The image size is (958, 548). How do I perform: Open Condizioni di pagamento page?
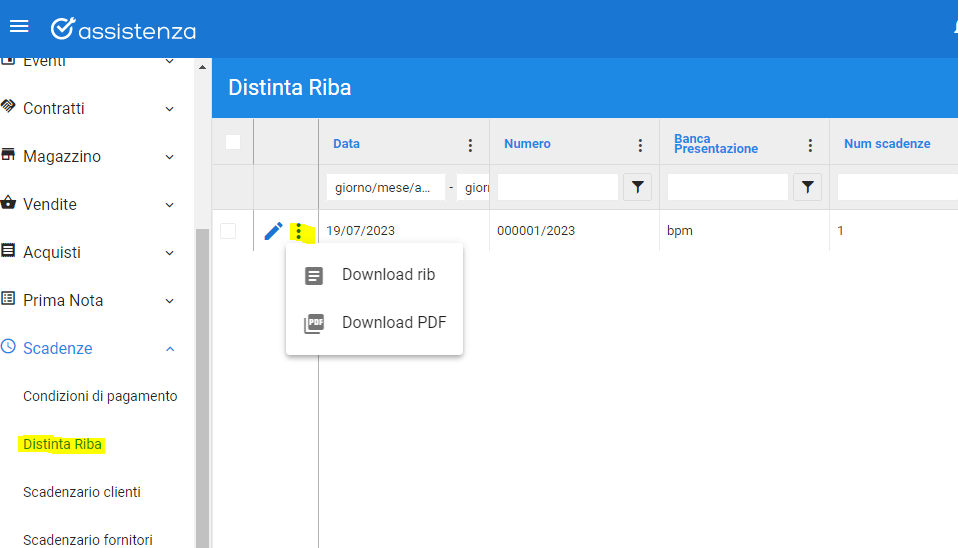(x=100, y=396)
